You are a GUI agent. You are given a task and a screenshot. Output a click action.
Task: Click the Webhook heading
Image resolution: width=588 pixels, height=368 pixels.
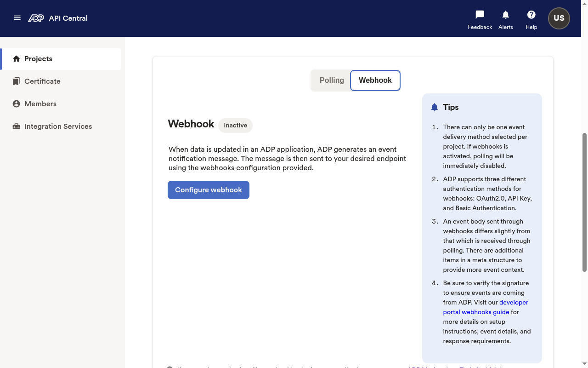(191, 124)
